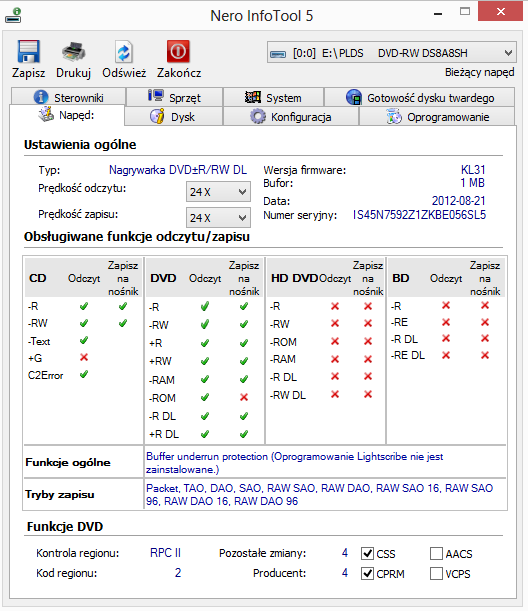Enable the VCPS checkbox
Image resolution: width=528 pixels, height=611 pixels.
[x=436, y=573]
